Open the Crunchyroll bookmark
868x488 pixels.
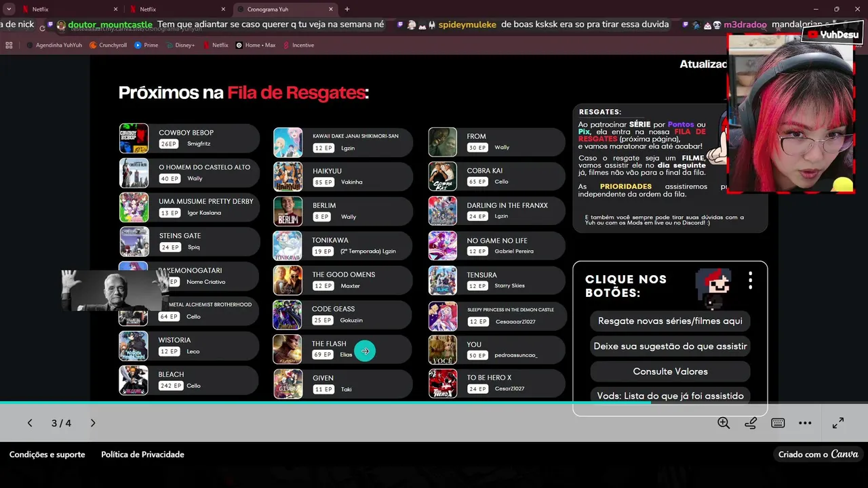pyautogui.click(x=108, y=45)
